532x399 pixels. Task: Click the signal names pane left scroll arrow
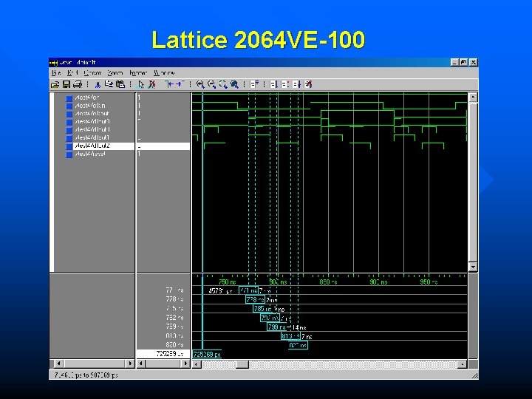pyautogui.click(x=58, y=364)
